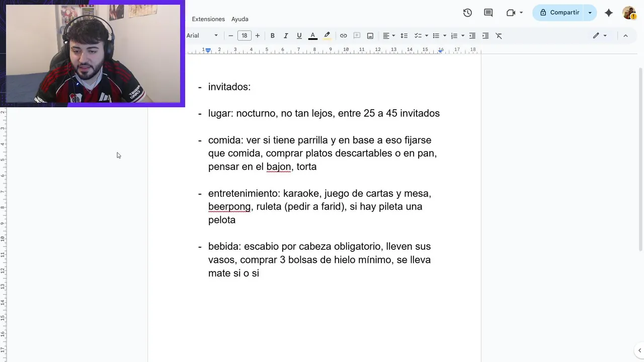Open the version history clock icon

coord(467,13)
